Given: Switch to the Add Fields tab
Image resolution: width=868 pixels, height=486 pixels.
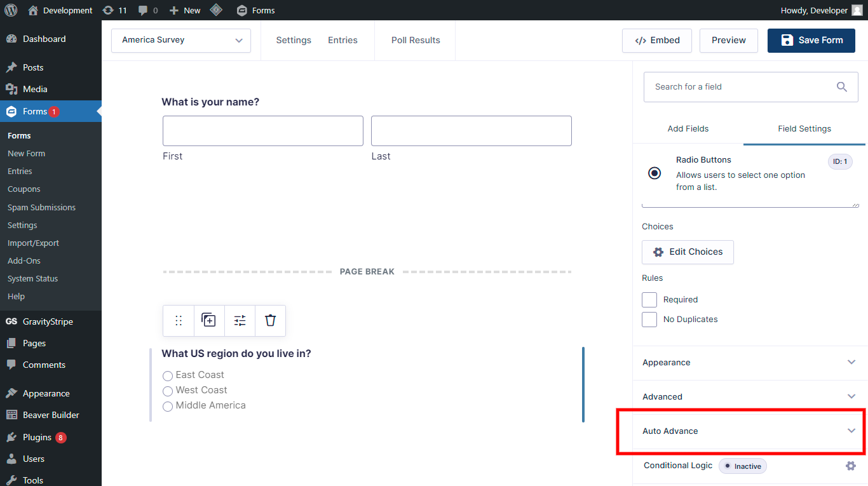Looking at the screenshot, I should [688, 129].
